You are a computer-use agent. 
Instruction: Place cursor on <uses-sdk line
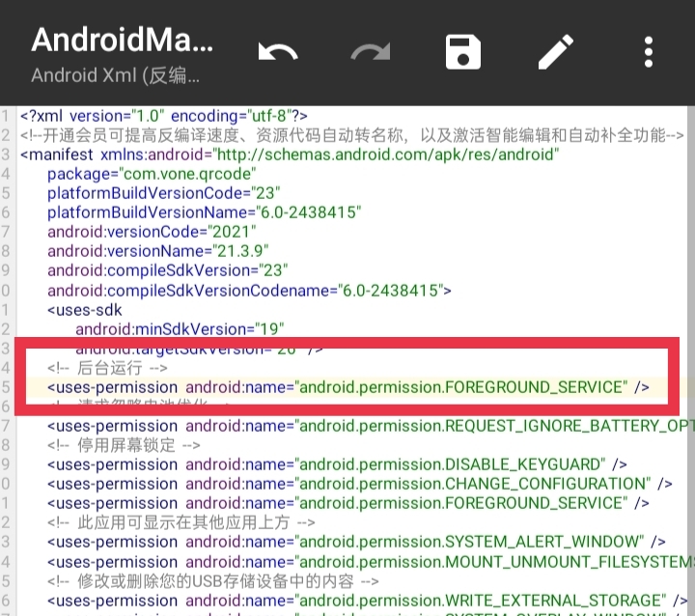click(85, 310)
